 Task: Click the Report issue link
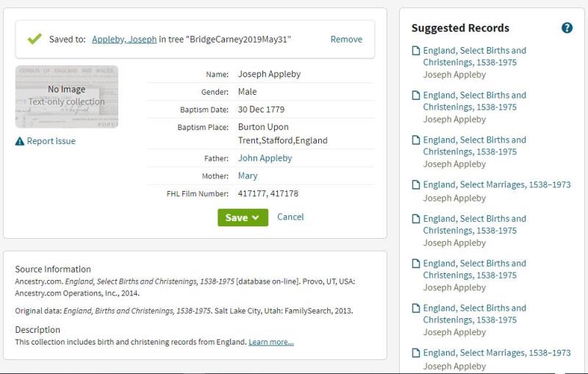click(x=51, y=141)
